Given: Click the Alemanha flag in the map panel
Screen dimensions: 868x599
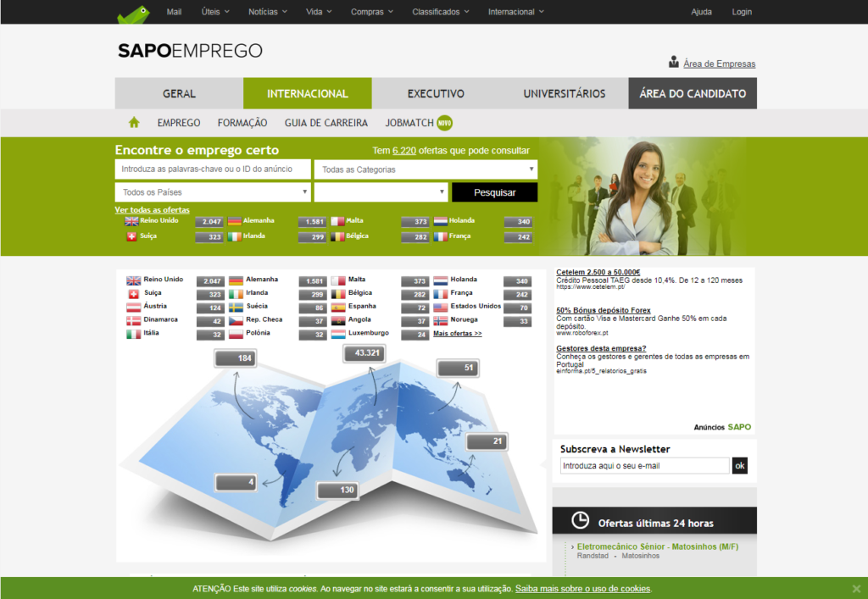Looking at the screenshot, I should pos(236,281).
